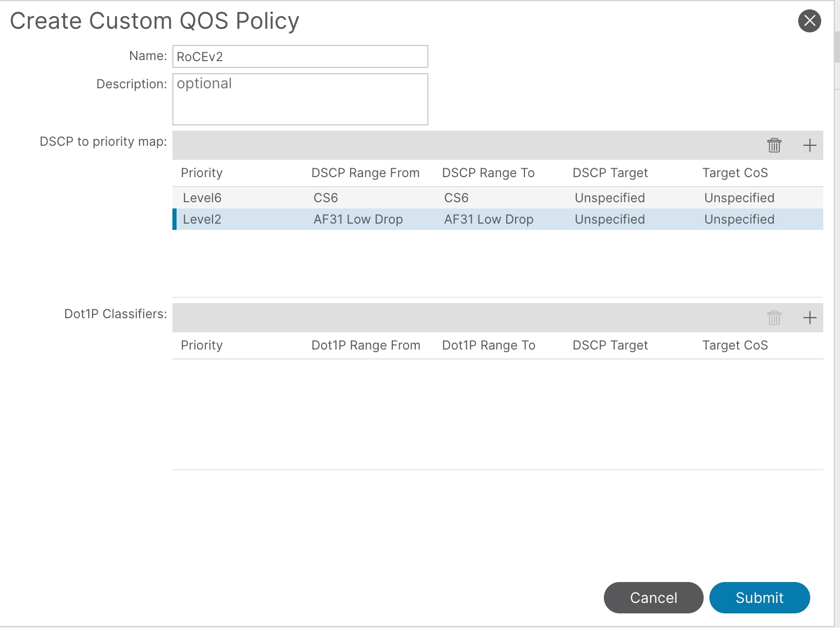840x628 pixels.
Task: Click the Target CoS column header under Dot1P Classifiers
Action: point(734,345)
